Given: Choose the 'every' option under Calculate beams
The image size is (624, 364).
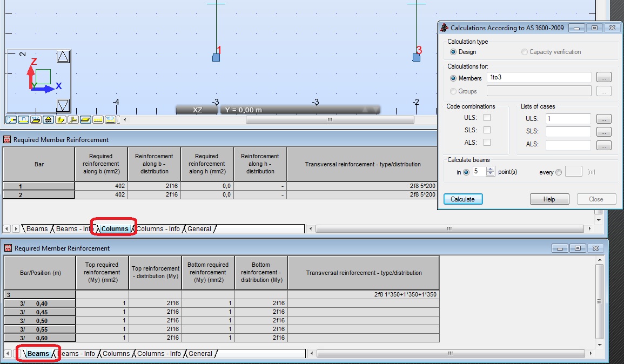Looking at the screenshot, I should (x=559, y=172).
